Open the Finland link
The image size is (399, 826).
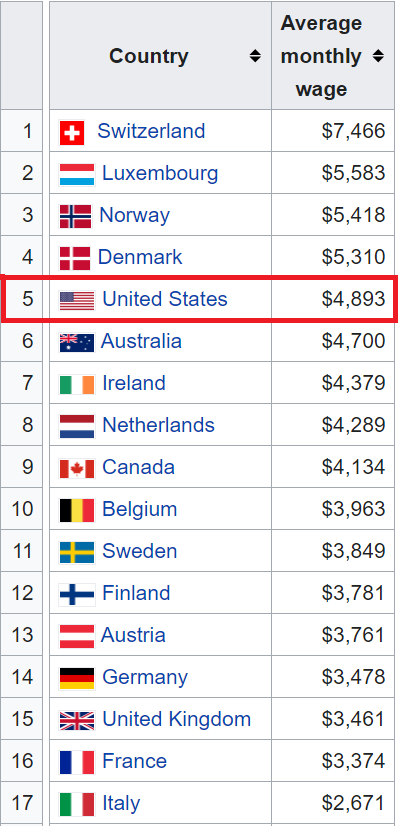[136, 593]
